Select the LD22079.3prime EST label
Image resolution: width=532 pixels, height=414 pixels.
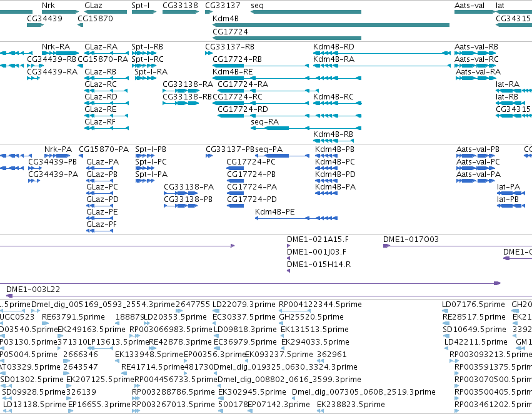(244, 305)
